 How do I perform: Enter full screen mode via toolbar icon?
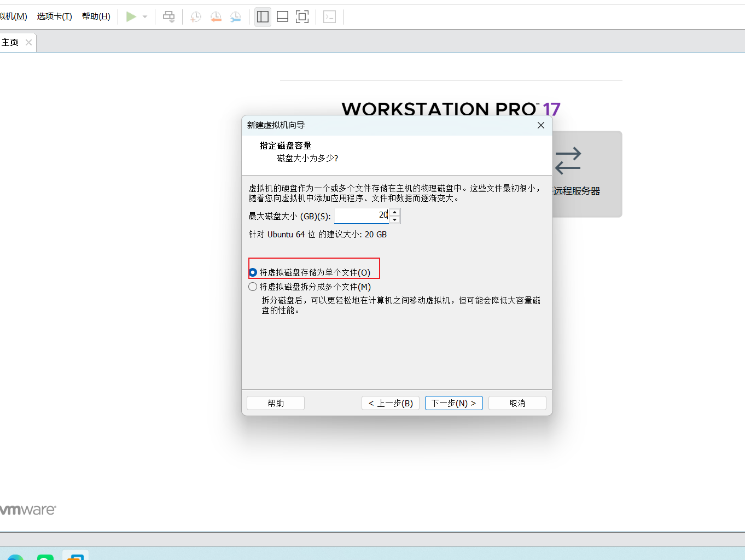coord(302,17)
